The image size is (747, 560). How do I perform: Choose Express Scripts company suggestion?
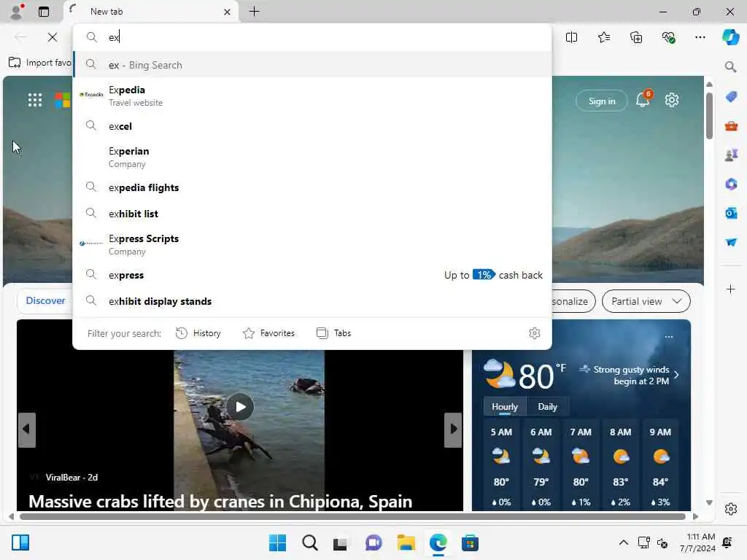(312, 244)
